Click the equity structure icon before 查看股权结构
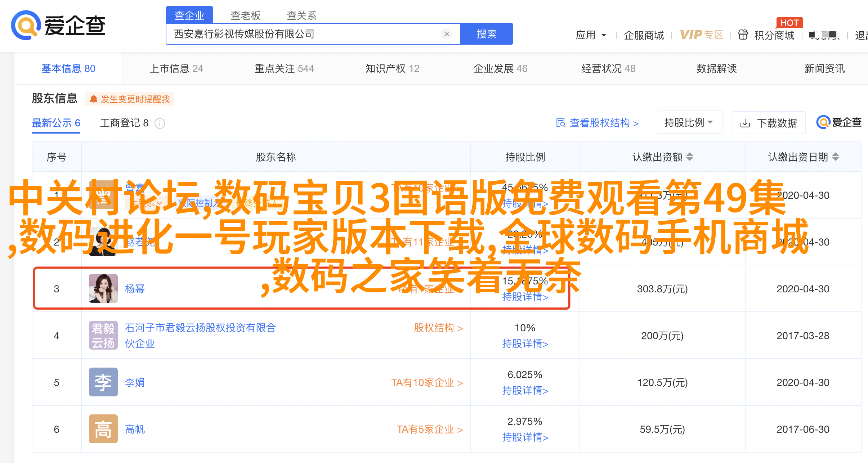Image resolution: width=868 pixels, height=463 pixels. (561, 123)
